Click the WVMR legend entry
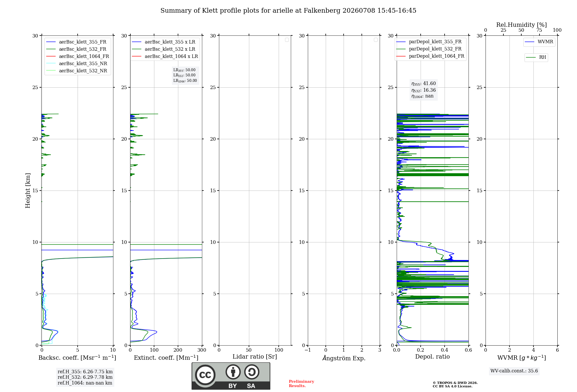Image resolution: width=577 pixels, height=392 pixels. 539,42
